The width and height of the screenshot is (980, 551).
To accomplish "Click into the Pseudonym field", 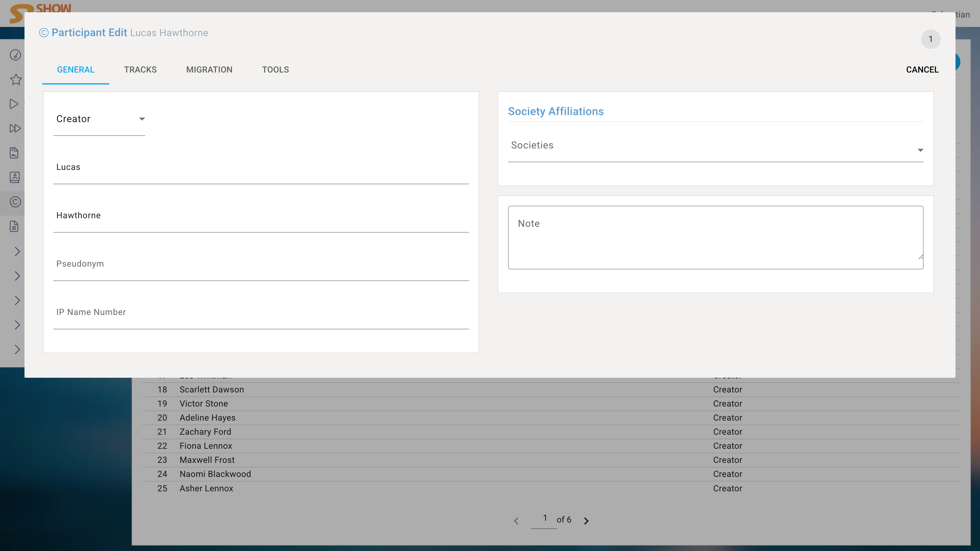I will click(x=261, y=264).
